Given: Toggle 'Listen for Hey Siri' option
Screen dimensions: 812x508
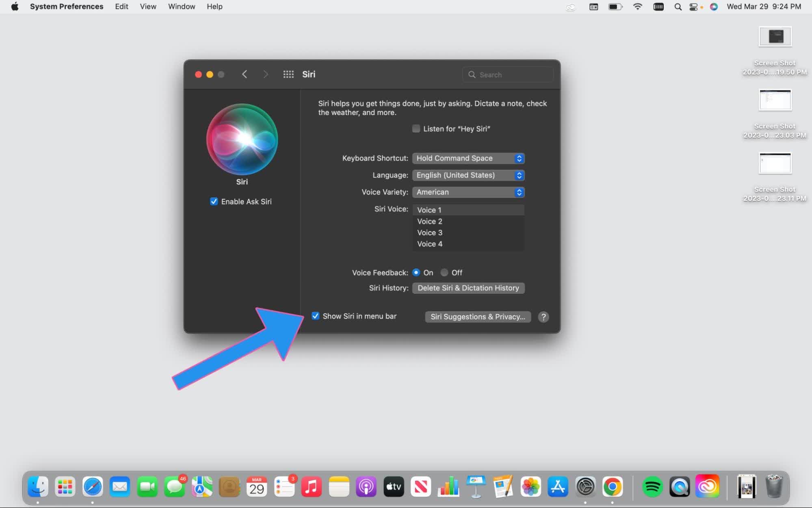Looking at the screenshot, I should pyautogui.click(x=416, y=129).
